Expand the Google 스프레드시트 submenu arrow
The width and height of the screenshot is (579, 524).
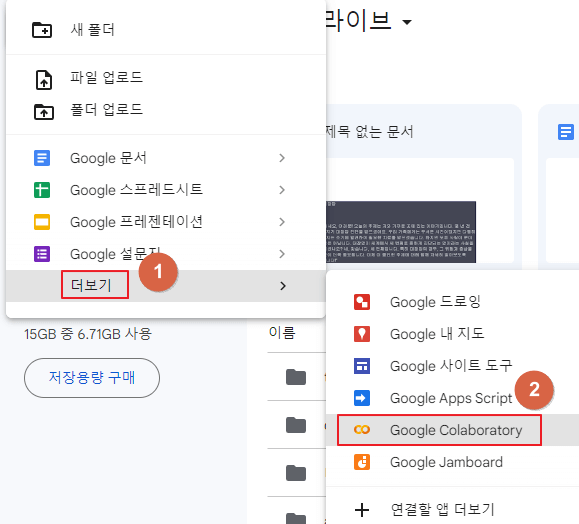[282, 190]
